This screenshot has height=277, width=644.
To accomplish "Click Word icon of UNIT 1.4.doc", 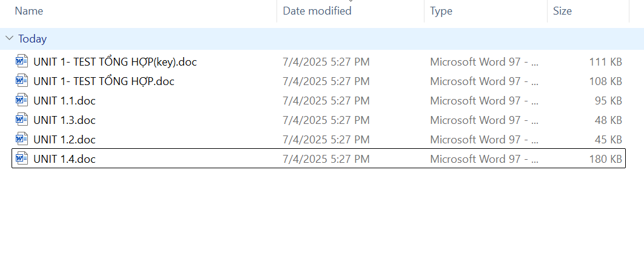I will pos(22,159).
